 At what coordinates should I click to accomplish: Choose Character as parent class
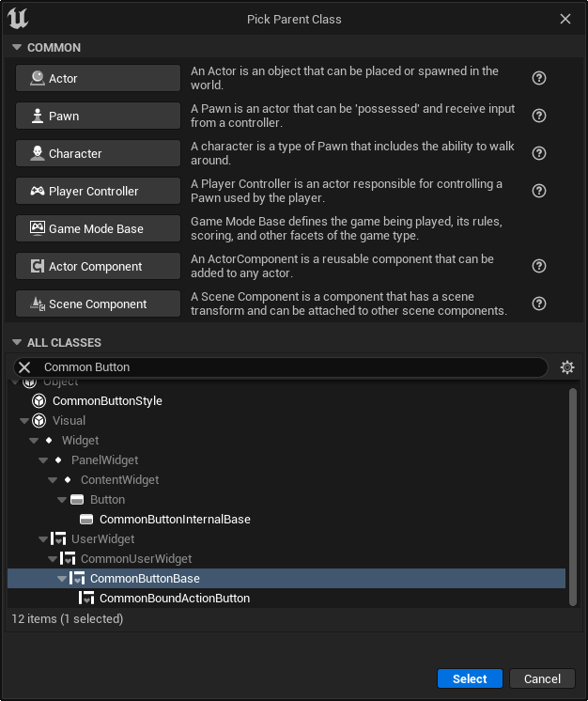(98, 153)
